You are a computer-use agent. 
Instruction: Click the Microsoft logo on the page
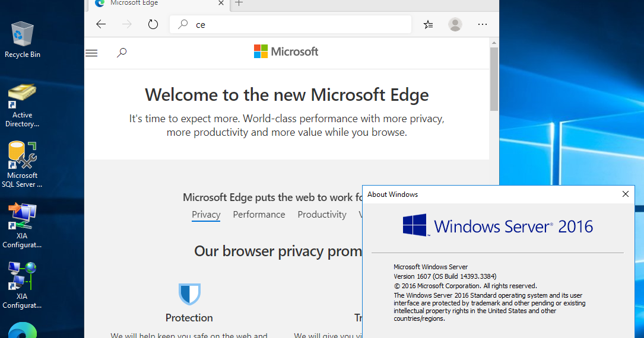[x=286, y=52]
